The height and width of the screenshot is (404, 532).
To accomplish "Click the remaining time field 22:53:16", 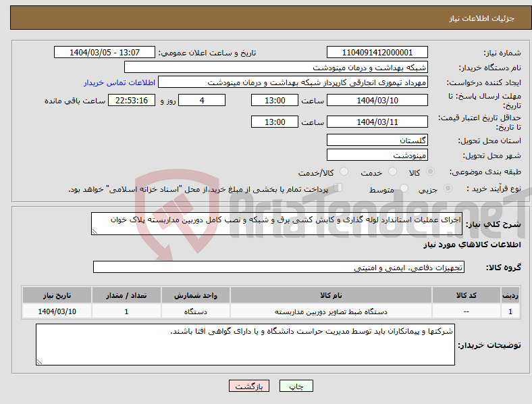I will 132,101.
